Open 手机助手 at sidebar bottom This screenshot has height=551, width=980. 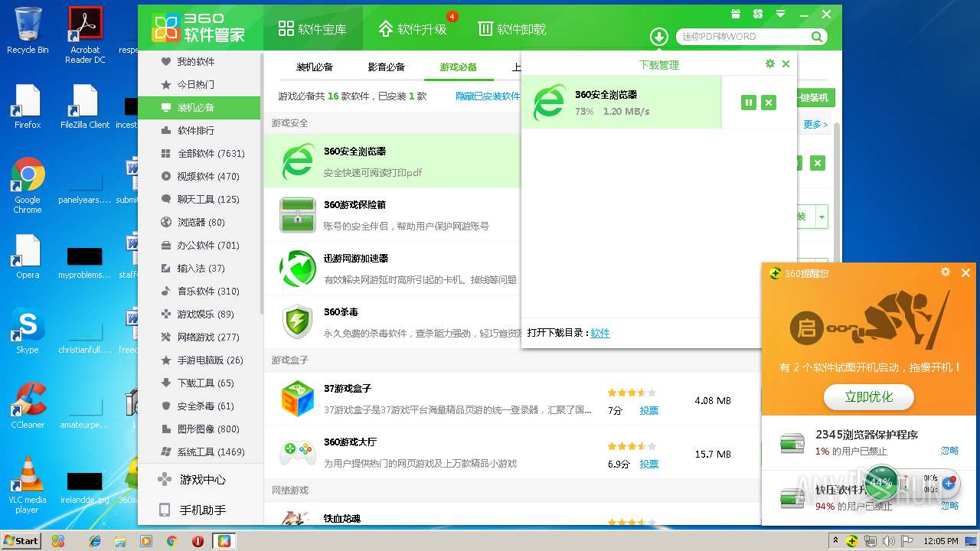[199, 510]
